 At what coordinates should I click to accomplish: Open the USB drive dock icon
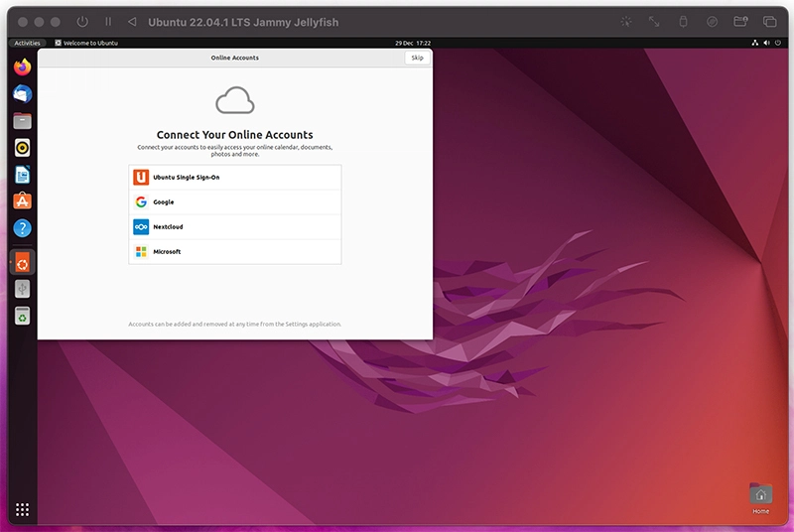point(22,289)
